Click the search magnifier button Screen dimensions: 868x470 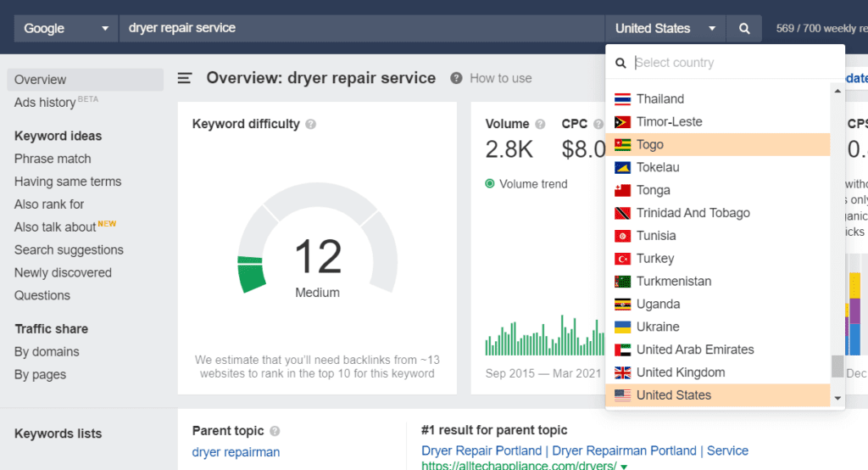(x=744, y=28)
